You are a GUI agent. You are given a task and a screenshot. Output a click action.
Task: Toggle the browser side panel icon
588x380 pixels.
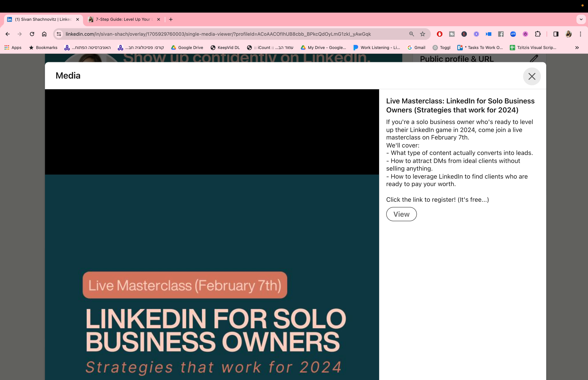pyautogui.click(x=556, y=34)
